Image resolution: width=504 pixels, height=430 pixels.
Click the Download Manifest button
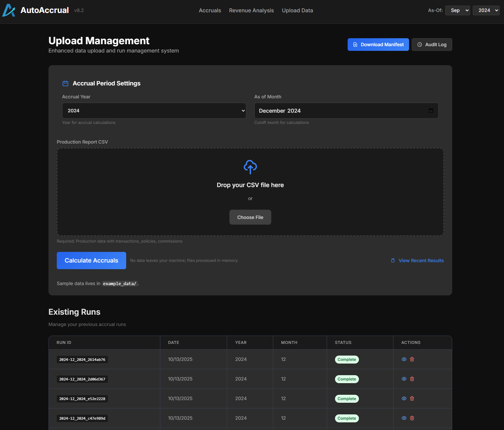pyautogui.click(x=378, y=45)
